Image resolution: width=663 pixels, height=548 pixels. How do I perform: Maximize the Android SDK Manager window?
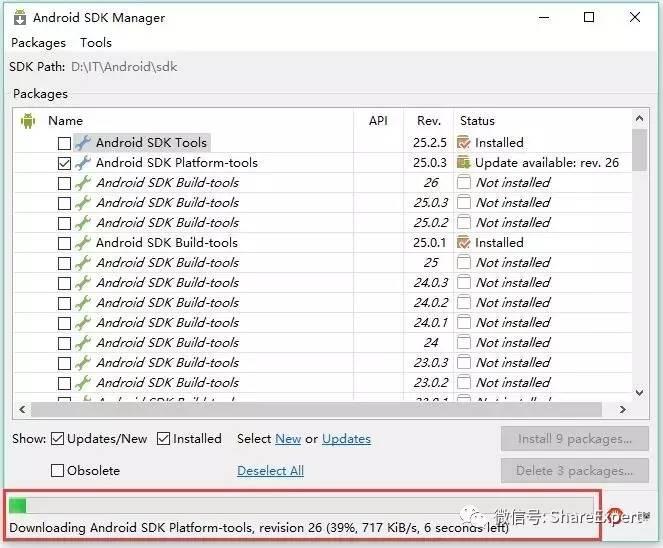click(589, 17)
